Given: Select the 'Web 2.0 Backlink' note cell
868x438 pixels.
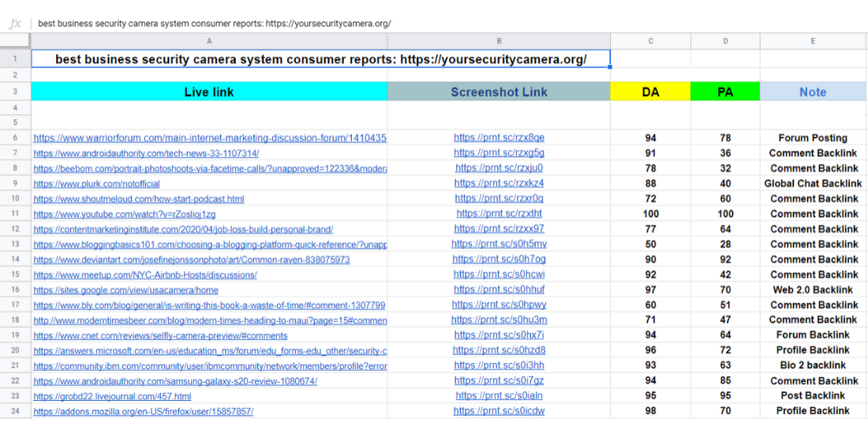Looking at the screenshot, I should (813, 290).
